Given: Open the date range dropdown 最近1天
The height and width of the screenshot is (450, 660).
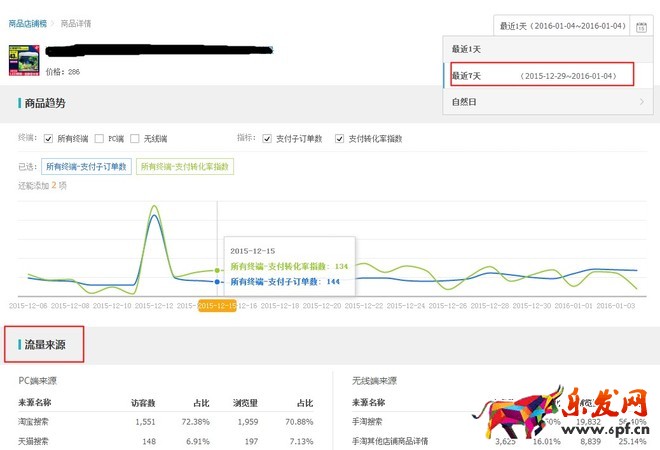Looking at the screenshot, I should click(564, 25).
